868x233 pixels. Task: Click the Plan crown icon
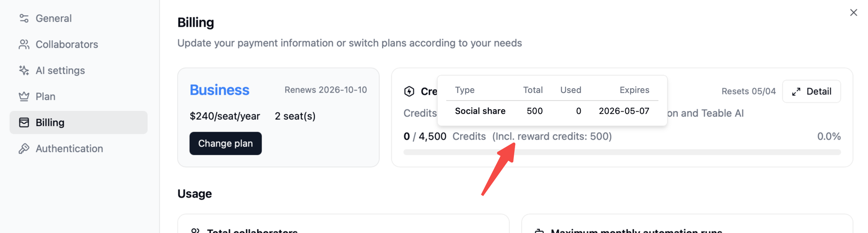coord(24,97)
